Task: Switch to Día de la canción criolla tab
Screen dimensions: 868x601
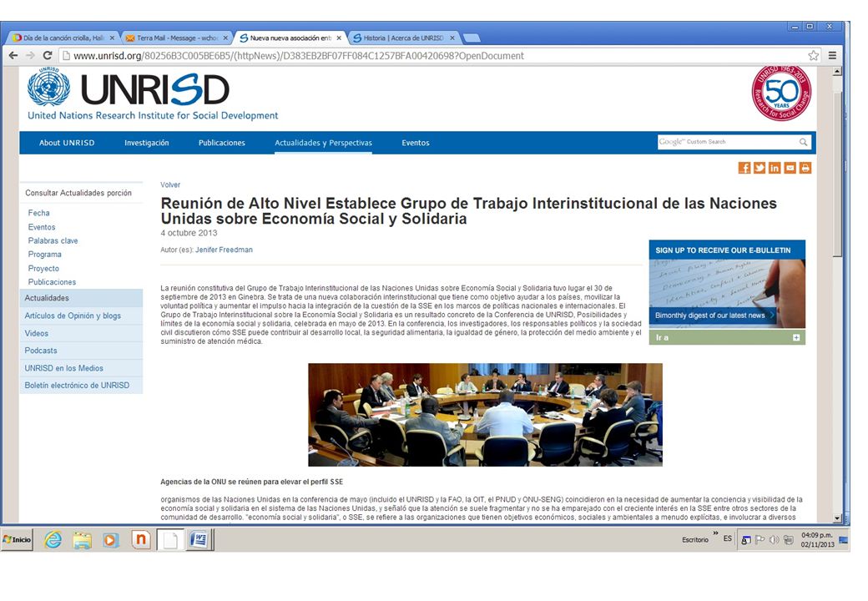Action: [63, 38]
